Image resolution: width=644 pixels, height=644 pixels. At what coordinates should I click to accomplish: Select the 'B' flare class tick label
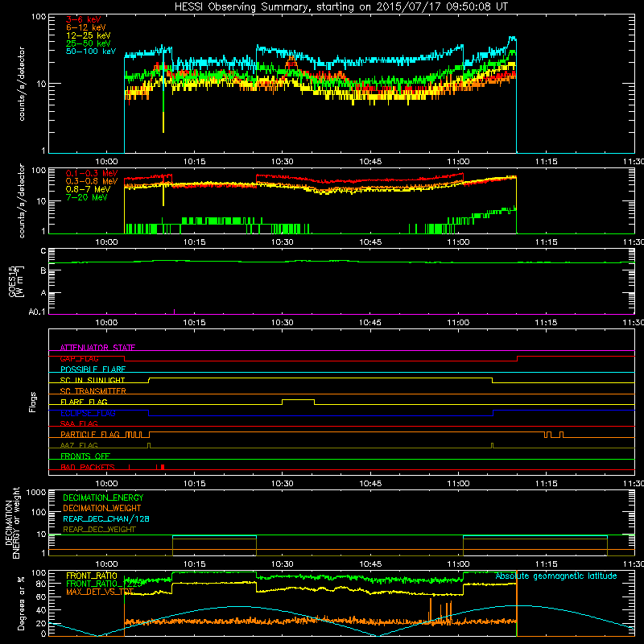pos(43,270)
